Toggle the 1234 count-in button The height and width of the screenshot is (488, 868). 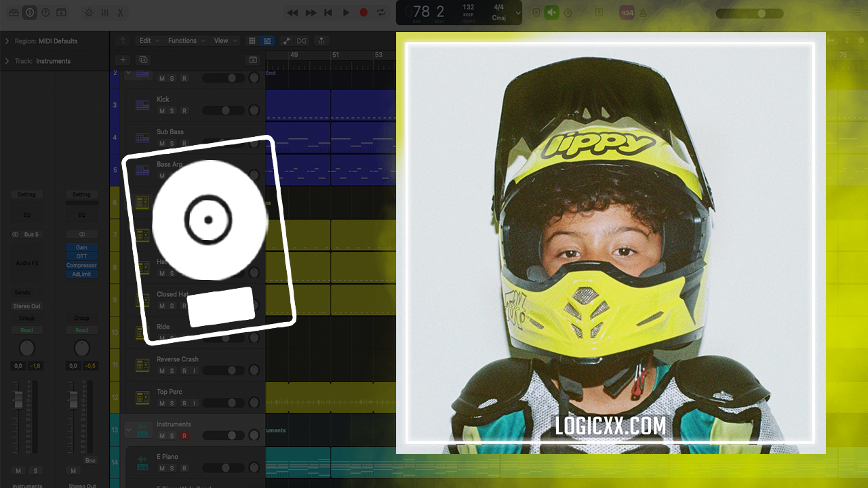pyautogui.click(x=627, y=12)
